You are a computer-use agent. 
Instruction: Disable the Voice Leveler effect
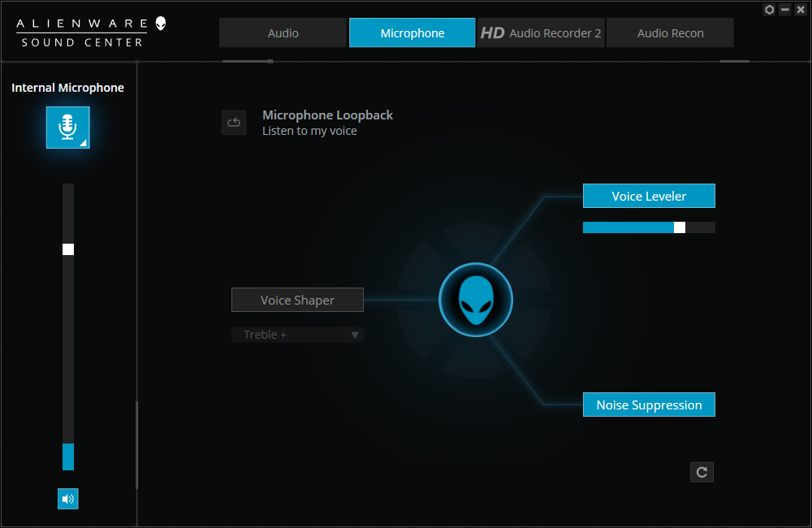(649, 196)
